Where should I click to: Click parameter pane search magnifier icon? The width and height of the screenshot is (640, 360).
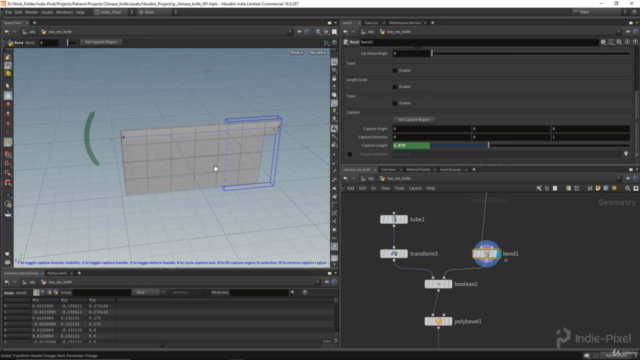(x=619, y=42)
